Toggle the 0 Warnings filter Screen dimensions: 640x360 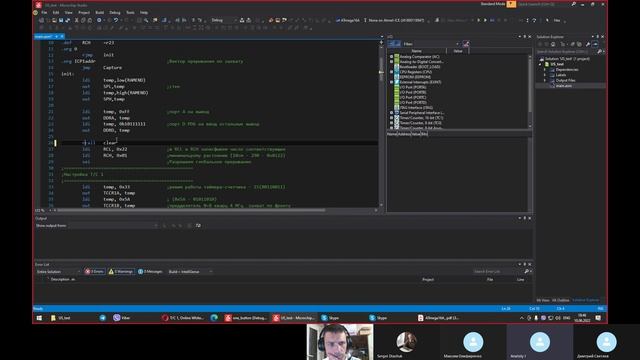click(121, 271)
